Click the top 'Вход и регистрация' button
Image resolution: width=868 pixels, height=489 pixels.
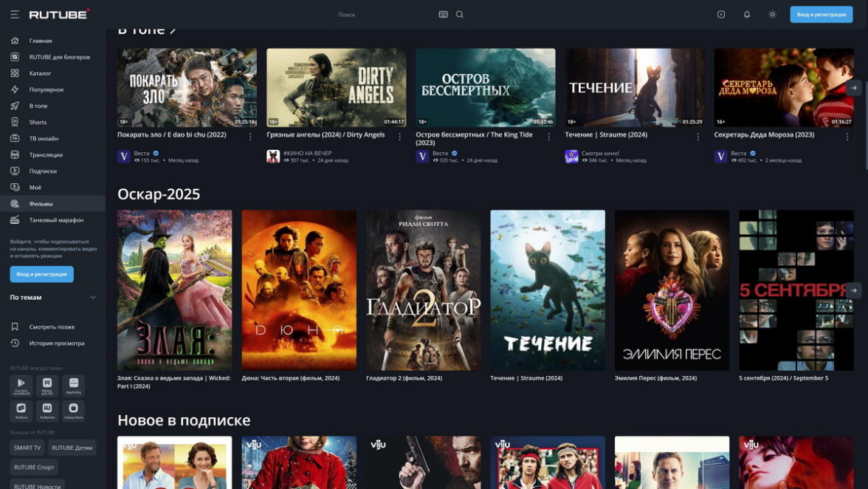[x=821, y=14]
